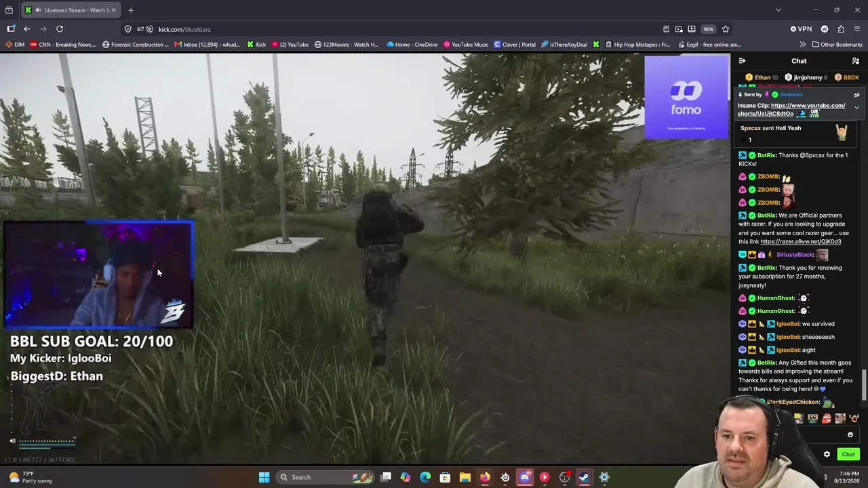Collapse the chat panel with the arrow icon
The width and height of the screenshot is (868, 488).
[x=742, y=61]
